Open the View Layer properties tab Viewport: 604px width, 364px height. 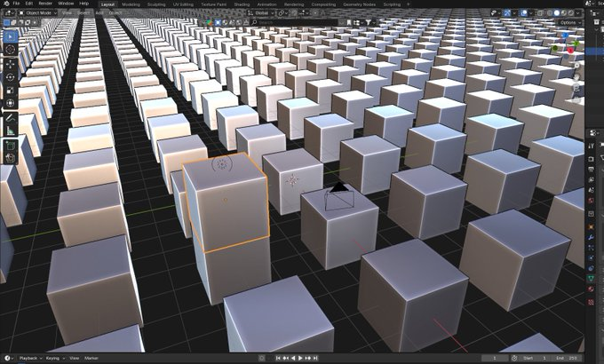[591, 179]
